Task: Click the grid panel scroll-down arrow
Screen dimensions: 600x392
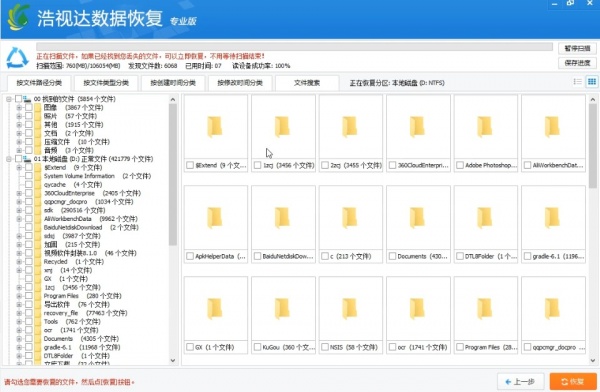Action: pos(593,360)
